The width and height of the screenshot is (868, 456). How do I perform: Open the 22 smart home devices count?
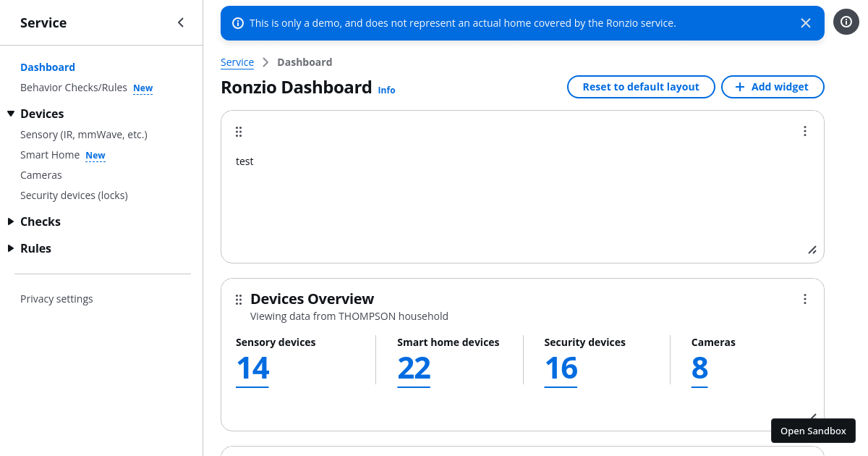point(414,368)
